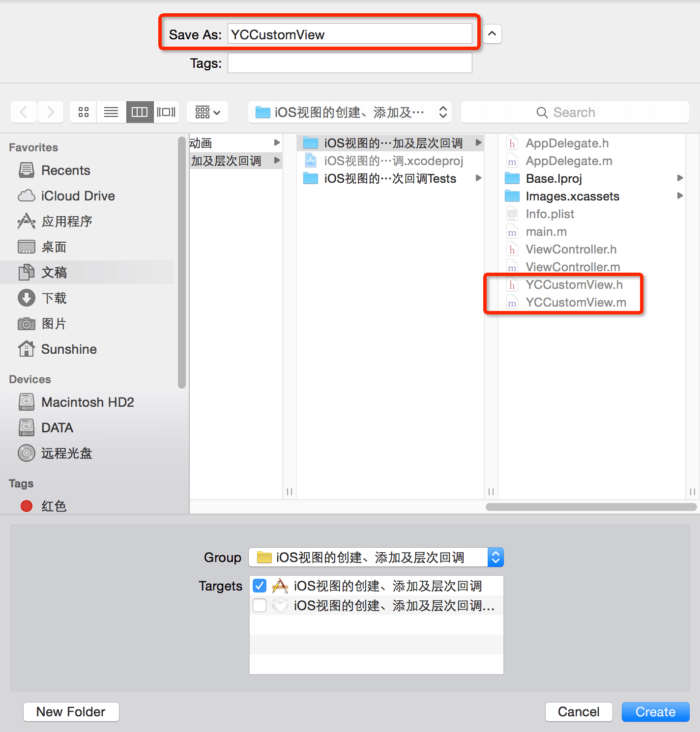Click the horizontal scrollbar under columns
Image resolution: width=700 pixels, height=732 pixels.
(x=591, y=507)
